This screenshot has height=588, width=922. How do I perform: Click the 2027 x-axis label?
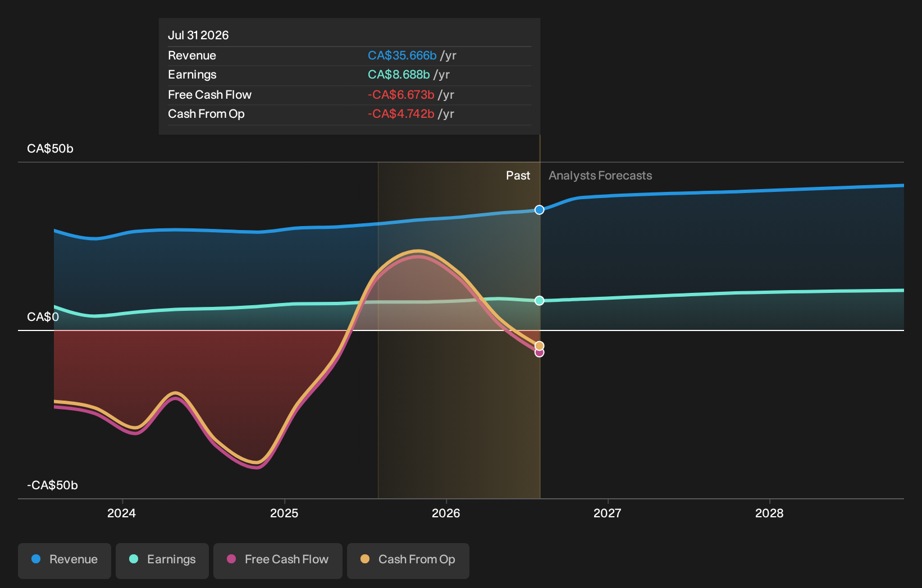[608, 513]
